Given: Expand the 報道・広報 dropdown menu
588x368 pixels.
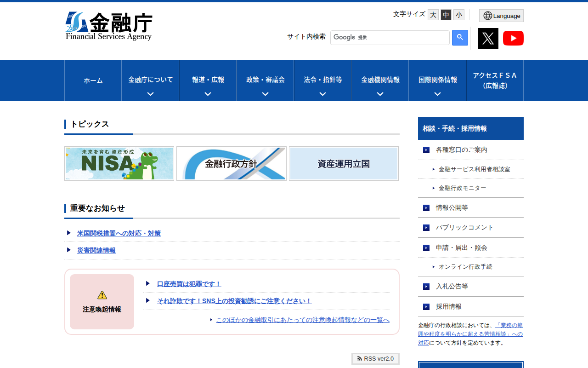Looking at the screenshot, I should [208, 80].
